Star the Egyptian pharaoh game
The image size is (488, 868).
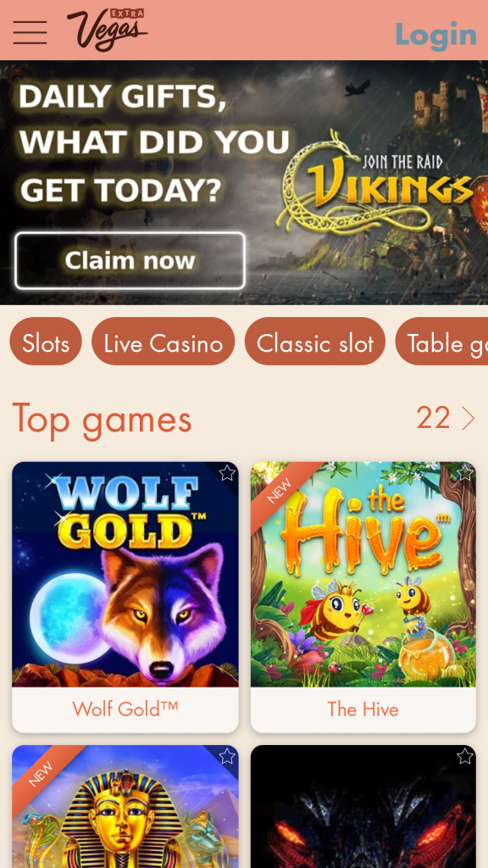coord(227,756)
